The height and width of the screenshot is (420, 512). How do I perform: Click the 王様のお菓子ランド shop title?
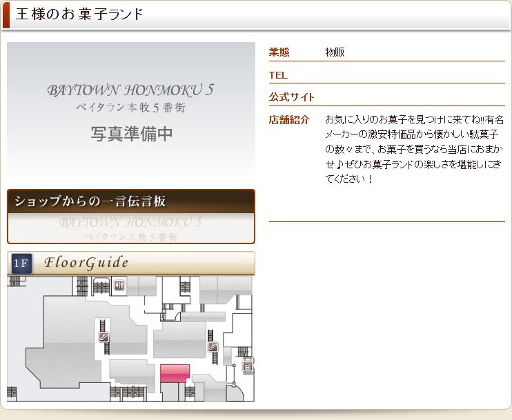80,14
